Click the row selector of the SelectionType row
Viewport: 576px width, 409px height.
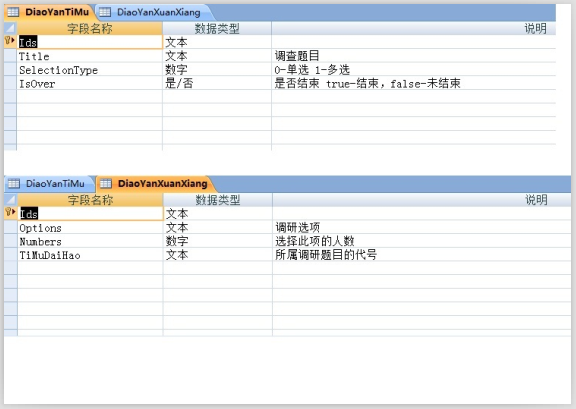(10, 69)
